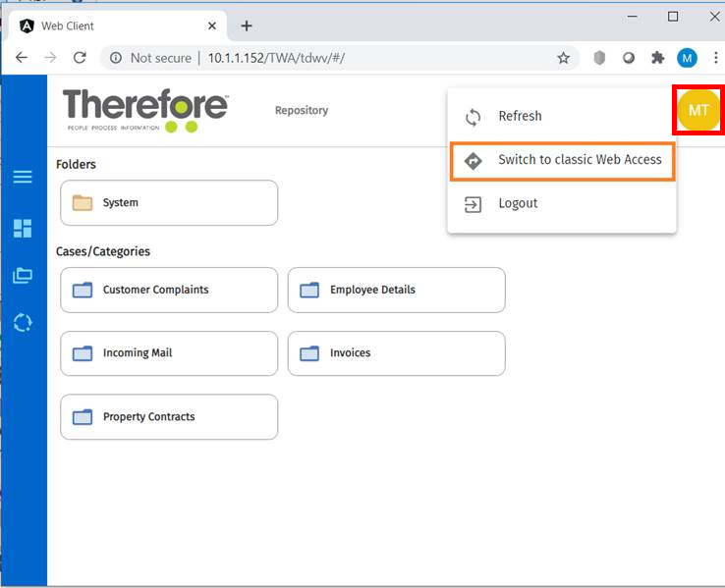The width and height of the screenshot is (725, 588).
Task: Click the Chrome profile M icon
Action: pos(687,58)
